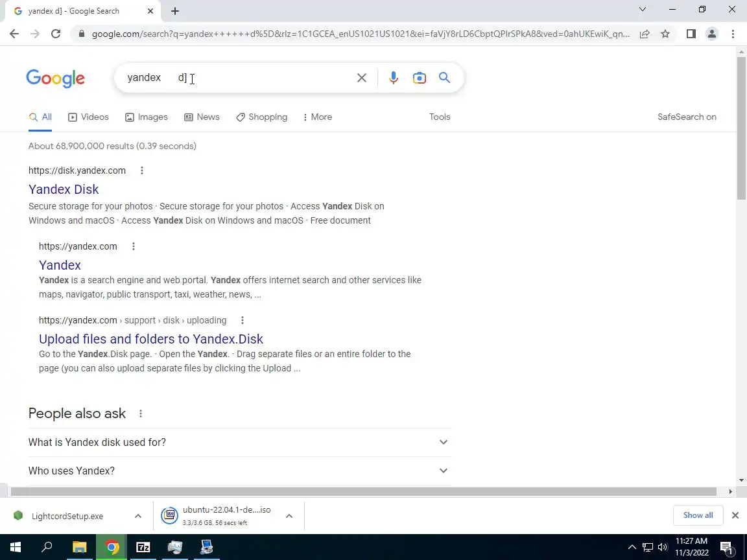Click the horizontal page scrollbar
This screenshot has height=560, width=747.
[364, 491]
